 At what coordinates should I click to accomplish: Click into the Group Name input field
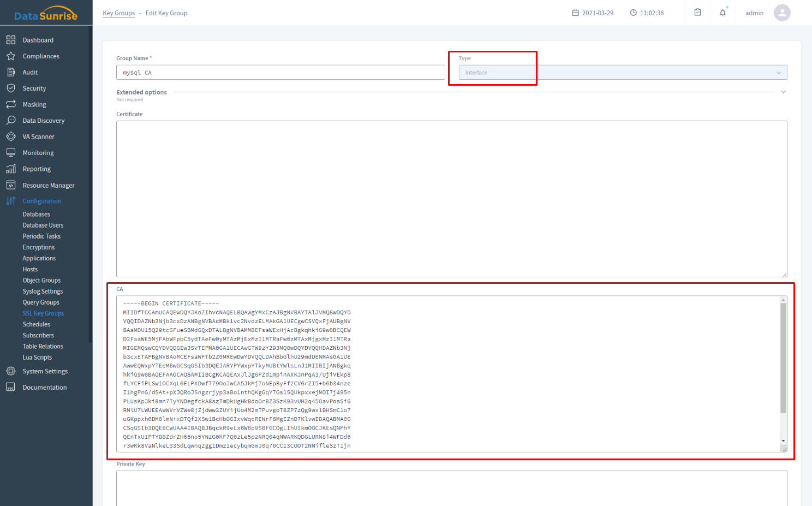pos(280,73)
